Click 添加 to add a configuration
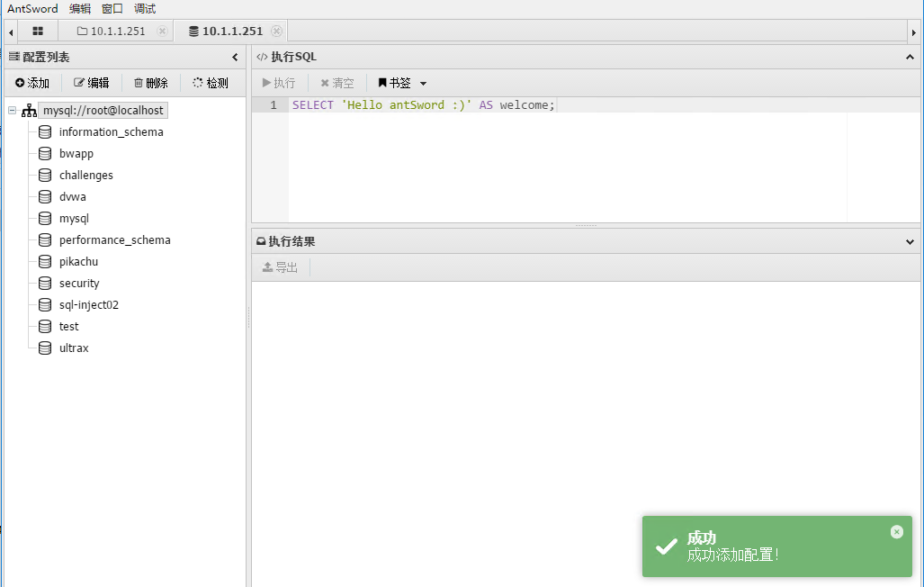The image size is (924, 587). pyautogui.click(x=32, y=83)
